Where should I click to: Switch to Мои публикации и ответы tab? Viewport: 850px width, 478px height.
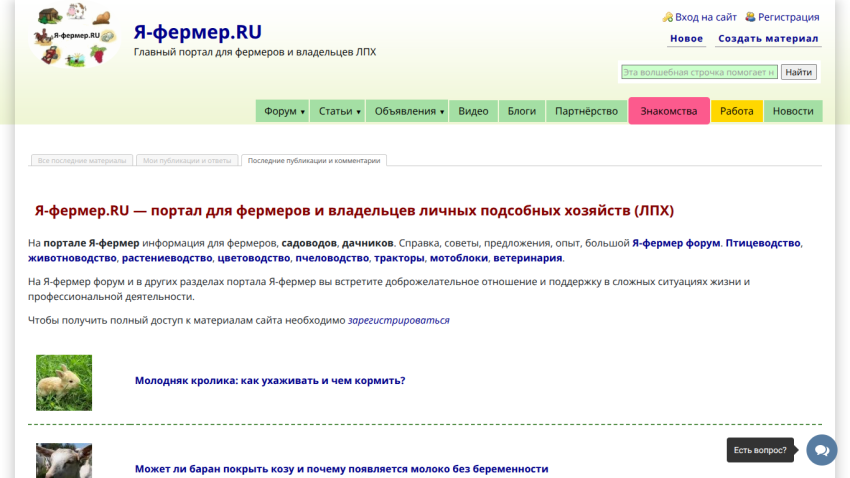pos(187,160)
